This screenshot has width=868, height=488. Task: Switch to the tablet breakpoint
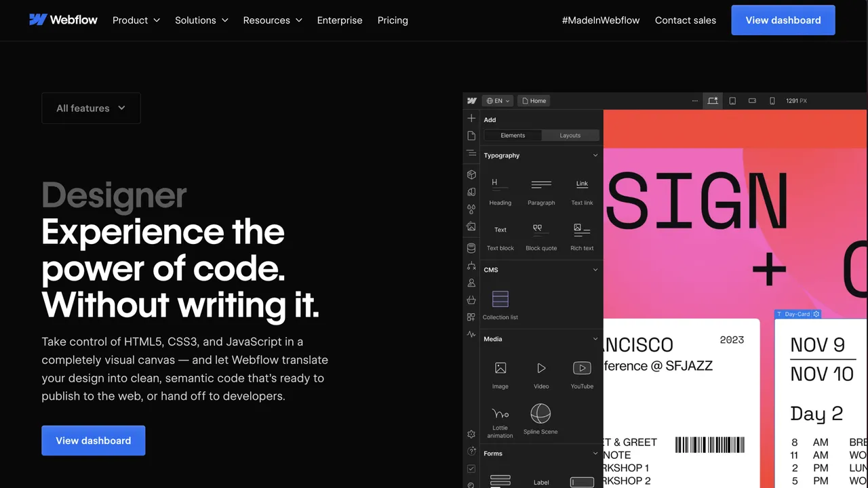pyautogui.click(x=732, y=101)
